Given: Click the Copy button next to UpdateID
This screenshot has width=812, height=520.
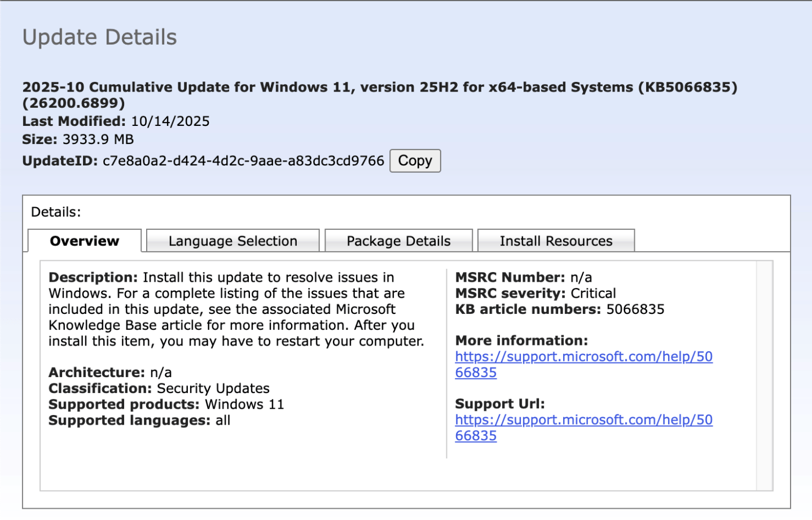Looking at the screenshot, I should point(415,161).
